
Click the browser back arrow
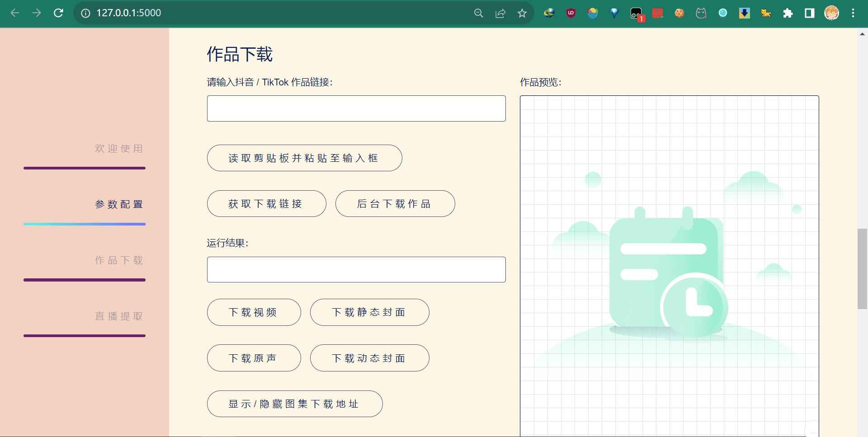[x=15, y=13]
